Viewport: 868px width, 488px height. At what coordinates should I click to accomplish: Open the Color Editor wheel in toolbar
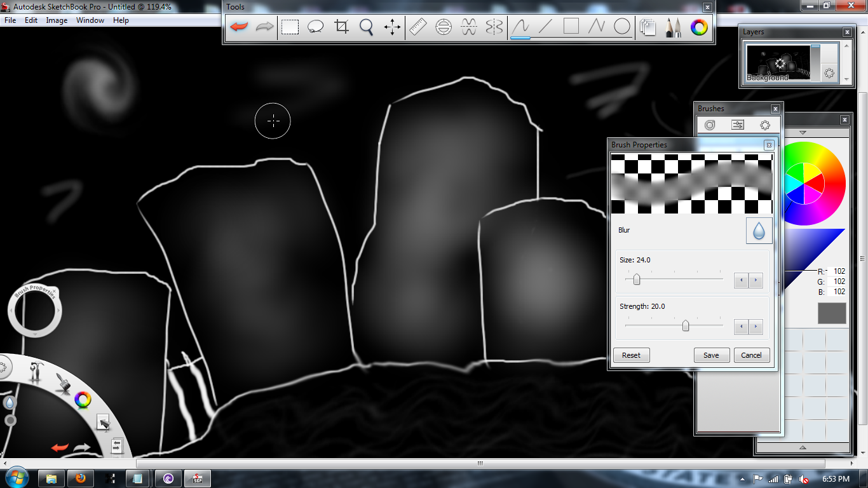[x=699, y=27]
